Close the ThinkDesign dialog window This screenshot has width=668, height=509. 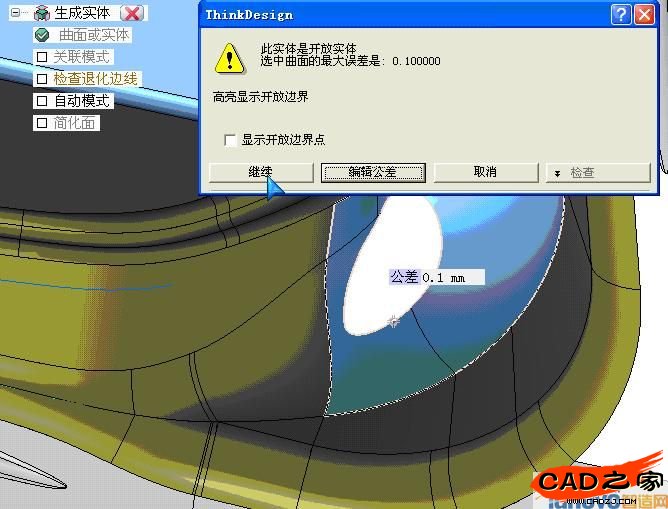(645, 14)
